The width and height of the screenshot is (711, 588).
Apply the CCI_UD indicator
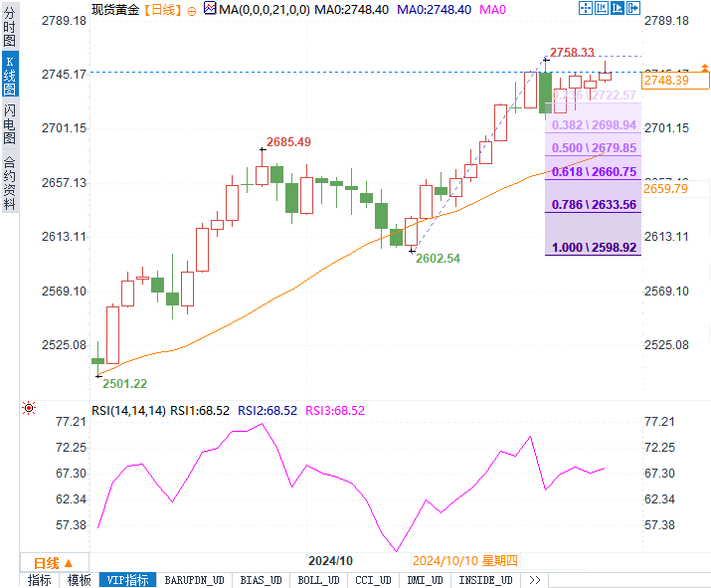[x=373, y=580]
